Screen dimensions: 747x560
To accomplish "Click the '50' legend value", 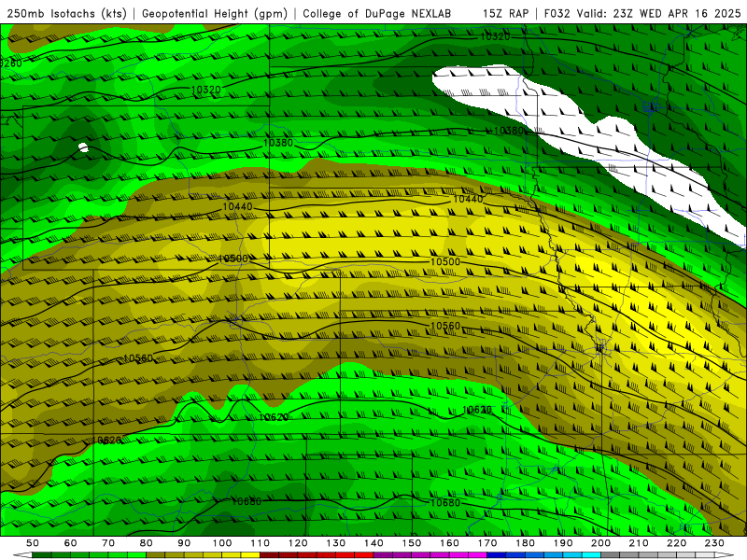I will (x=33, y=543).
